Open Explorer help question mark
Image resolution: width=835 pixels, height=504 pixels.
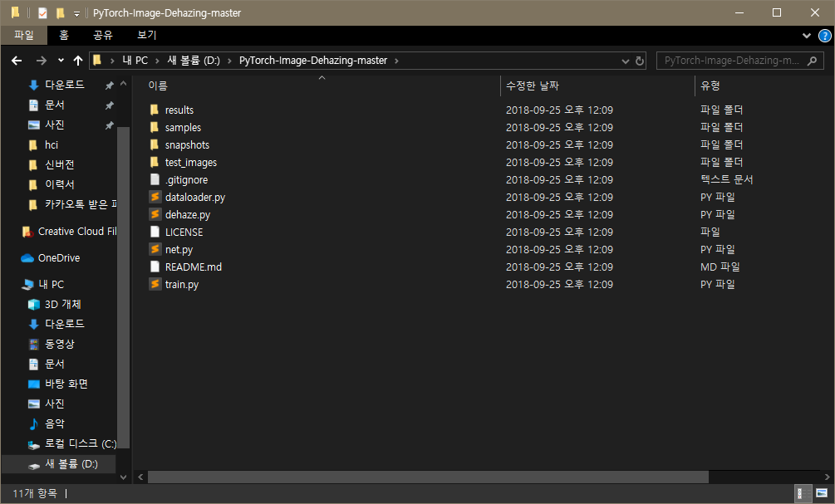pyautogui.click(x=824, y=36)
